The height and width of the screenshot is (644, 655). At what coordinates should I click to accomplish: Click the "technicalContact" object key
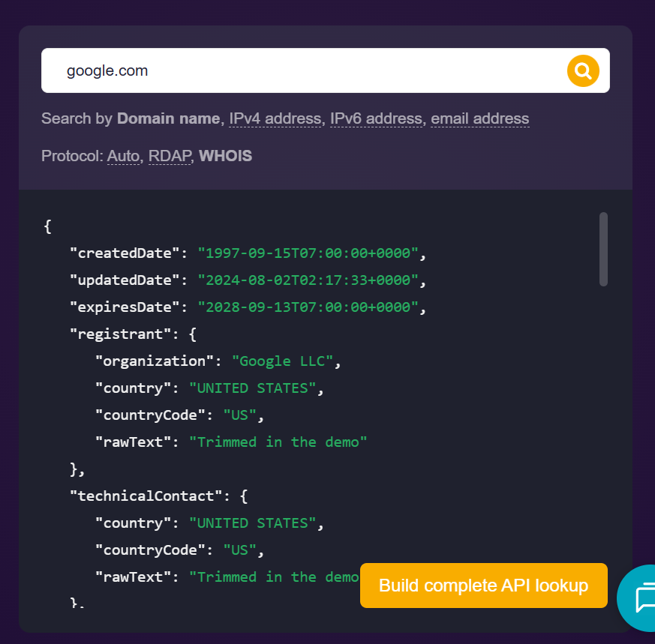click(x=149, y=496)
